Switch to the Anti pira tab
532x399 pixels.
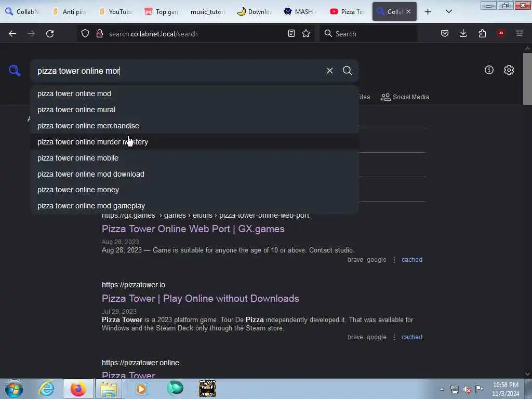[70, 11]
